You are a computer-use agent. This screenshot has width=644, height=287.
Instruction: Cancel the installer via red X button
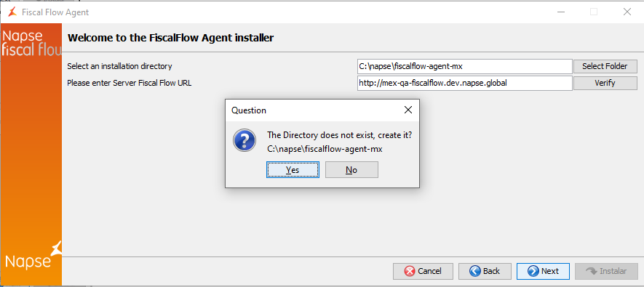tap(423, 271)
